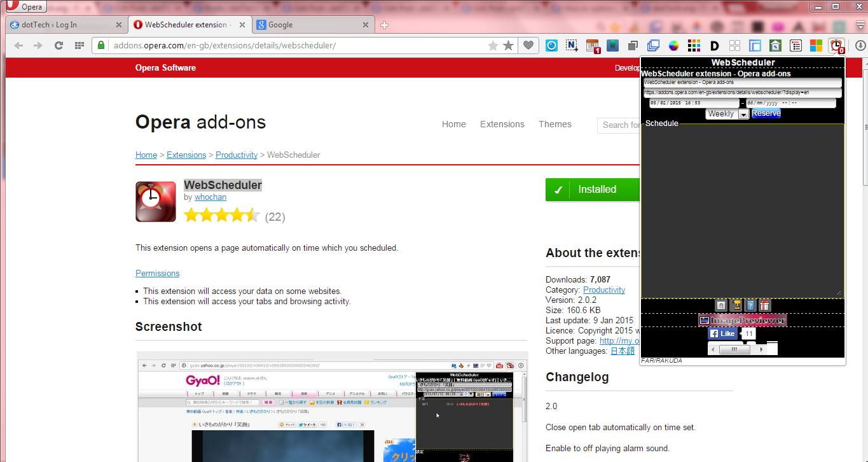Open the Themes navigation item
The height and width of the screenshot is (462, 868).
click(555, 124)
